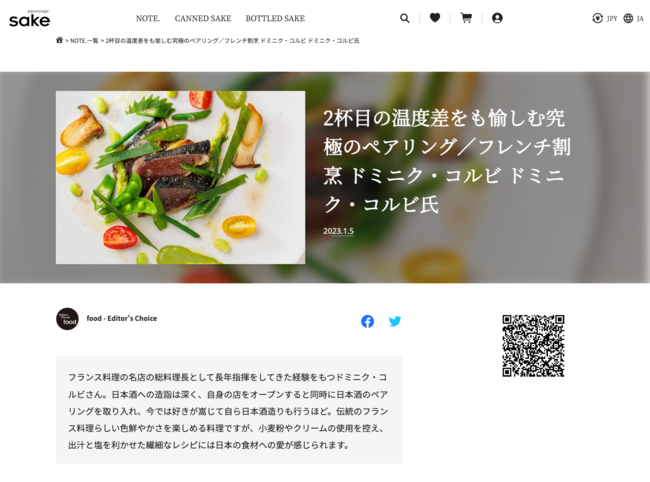Click the bonito dish article photo

click(180, 177)
